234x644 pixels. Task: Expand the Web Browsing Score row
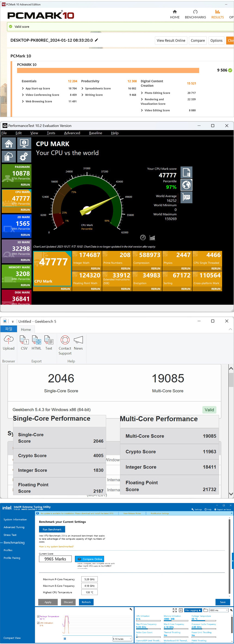23,102
